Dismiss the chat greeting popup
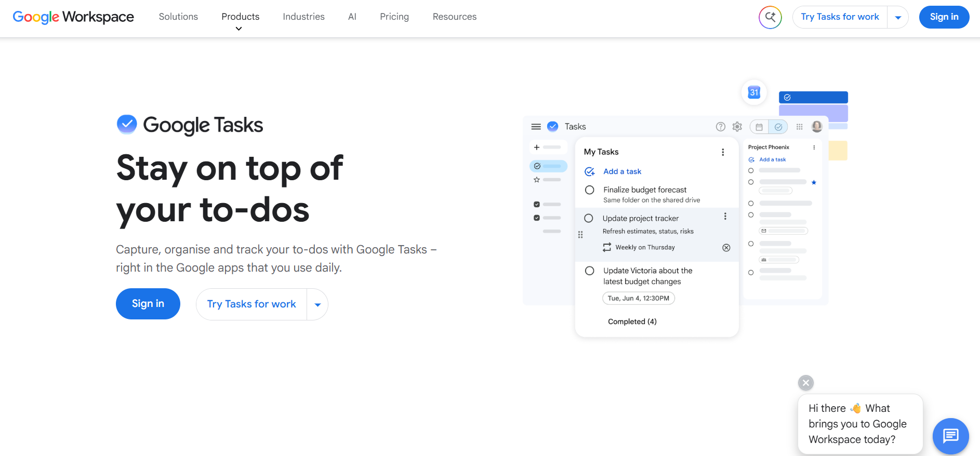The height and width of the screenshot is (456, 980). [x=806, y=383]
